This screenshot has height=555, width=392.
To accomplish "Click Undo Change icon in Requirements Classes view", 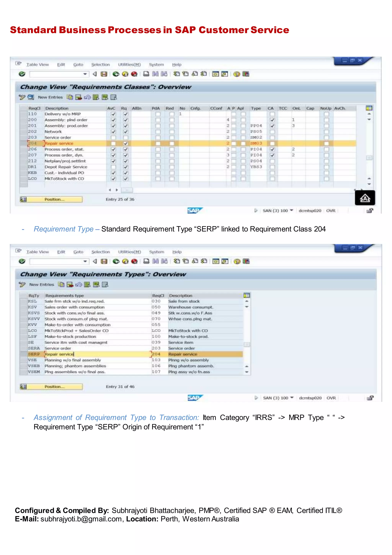I will point(87,97).
